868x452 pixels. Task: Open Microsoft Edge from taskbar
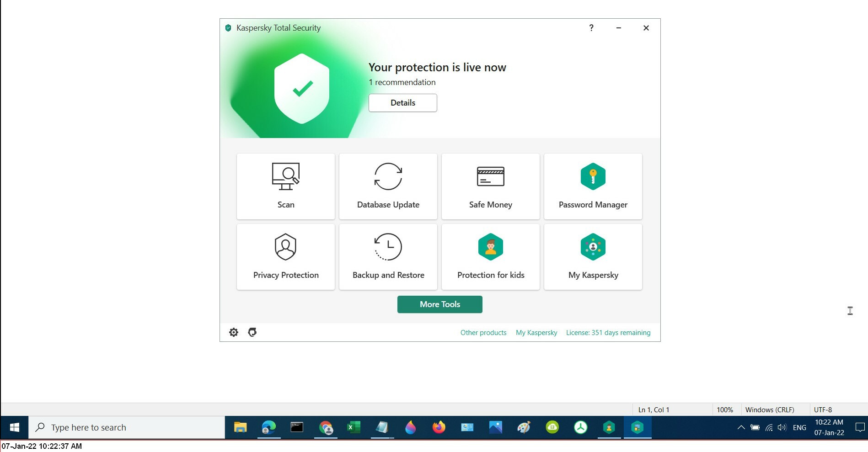coord(269,427)
